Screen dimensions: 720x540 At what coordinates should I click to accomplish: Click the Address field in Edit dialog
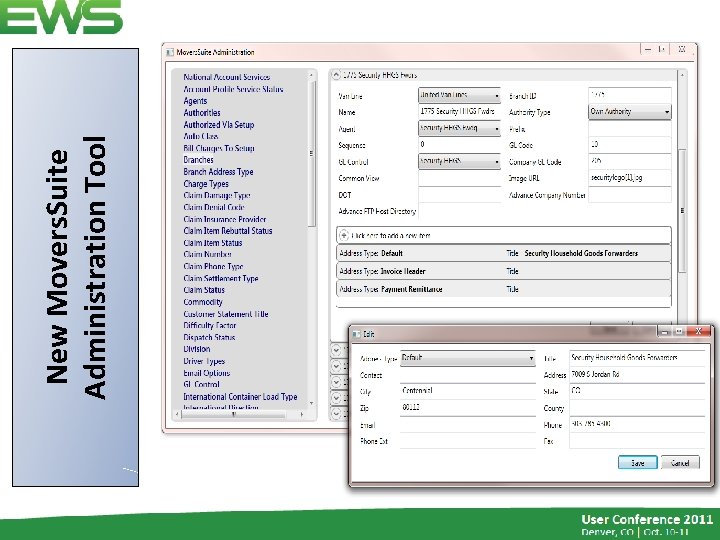(637, 375)
